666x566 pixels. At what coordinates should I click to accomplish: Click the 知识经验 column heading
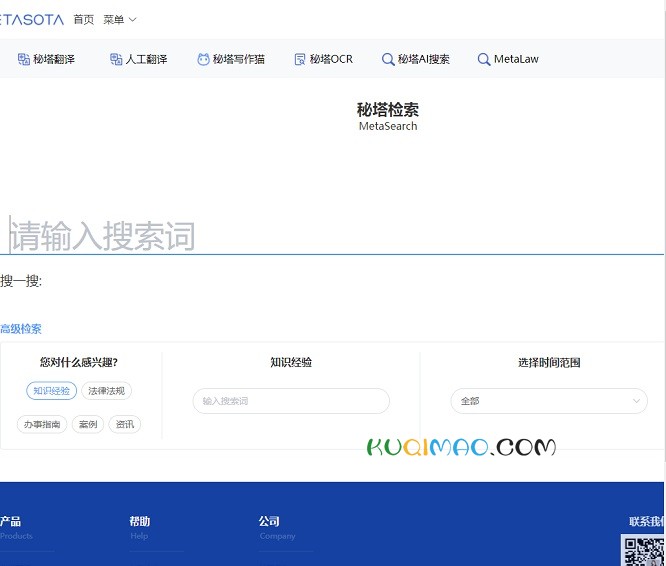coord(291,362)
